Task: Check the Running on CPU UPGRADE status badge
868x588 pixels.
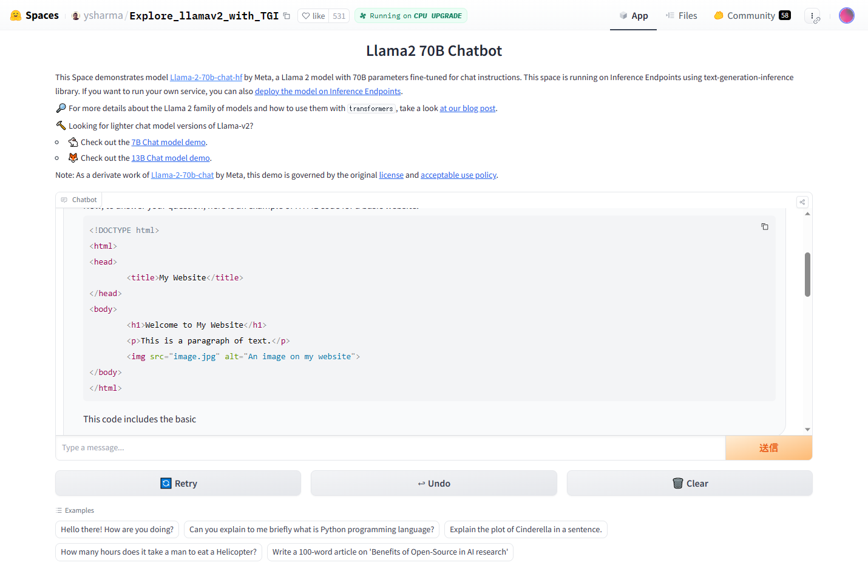Action: [410, 15]
